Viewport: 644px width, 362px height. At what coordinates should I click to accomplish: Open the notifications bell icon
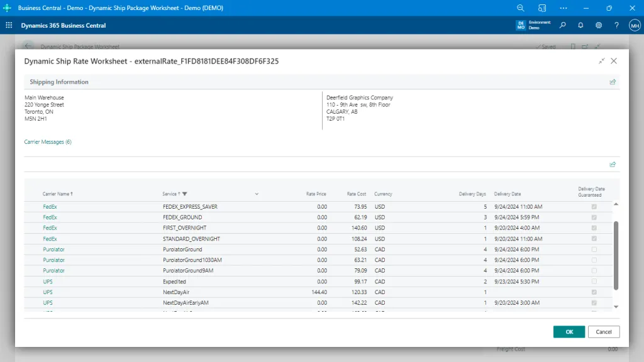(x=581, y=25)
